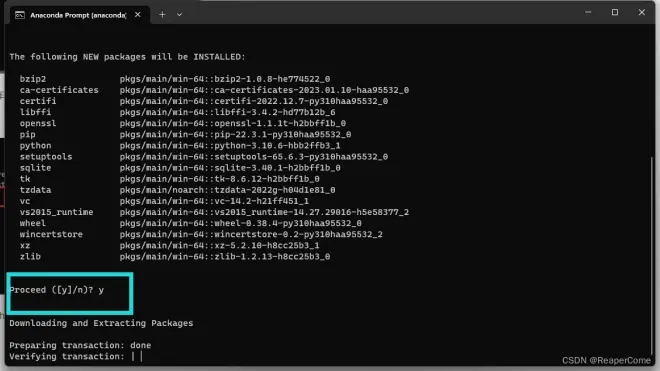This screenshot has width=660, height=371.
Task: Minimize the terminal window
Action: point(588,12)
